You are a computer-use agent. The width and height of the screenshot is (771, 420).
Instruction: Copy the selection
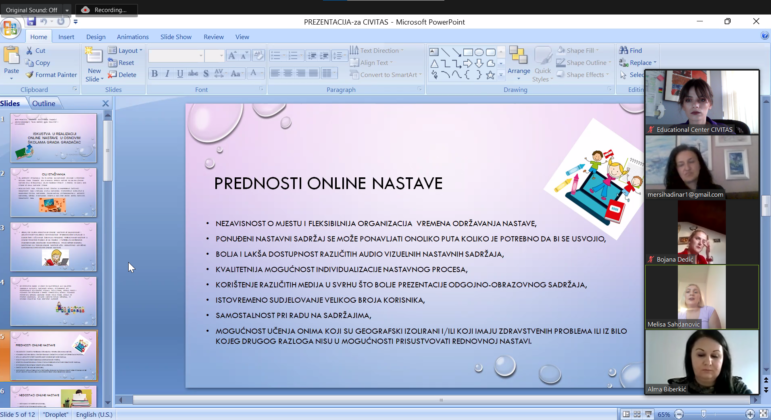tap(38, 63)
